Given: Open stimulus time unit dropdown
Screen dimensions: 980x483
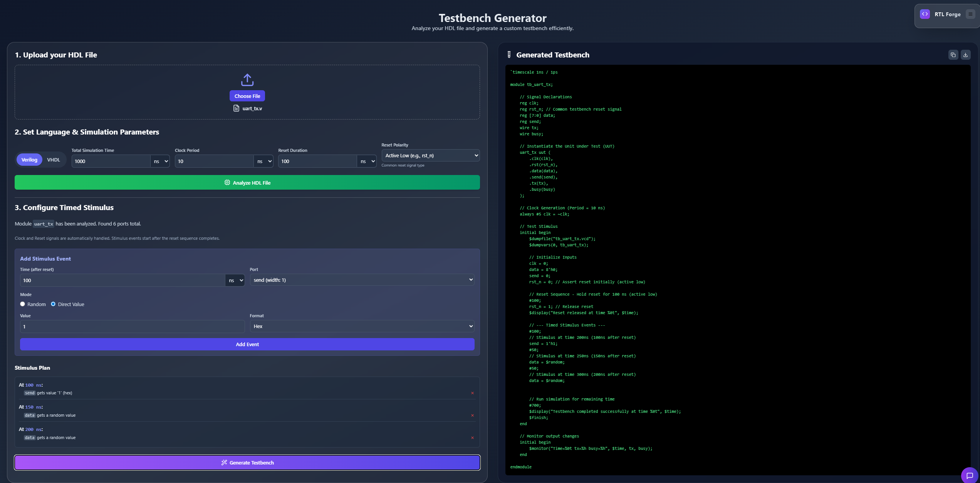Looking at the screenshot, I should click(235, 280).
